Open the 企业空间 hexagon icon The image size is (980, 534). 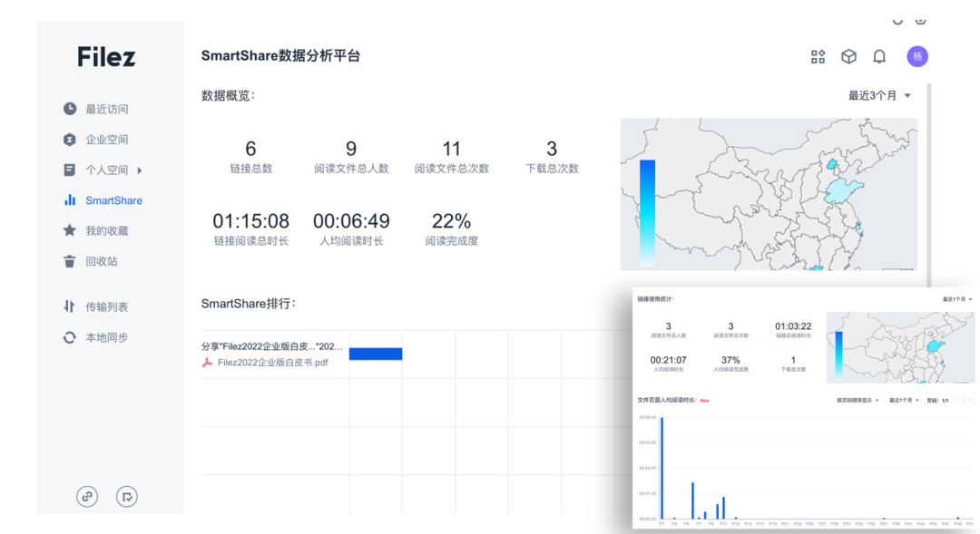click(69, 140)
